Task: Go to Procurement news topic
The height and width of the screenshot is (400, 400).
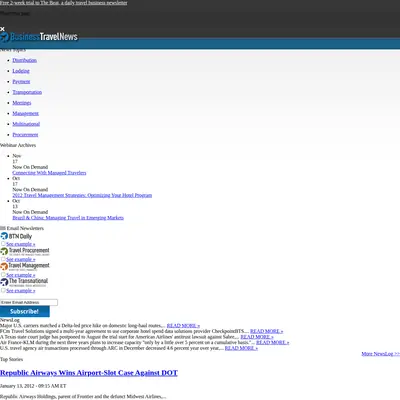Action: pyautogui.click(x=25, y=135)
